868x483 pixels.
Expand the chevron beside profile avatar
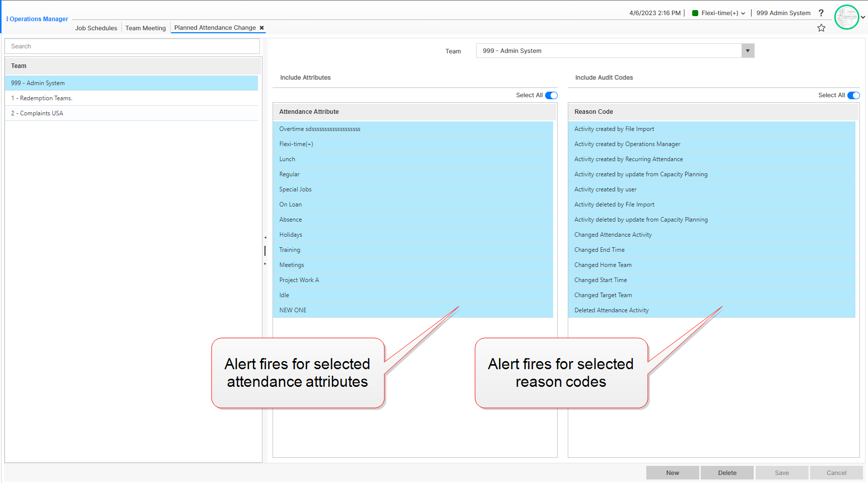(863, 17)
